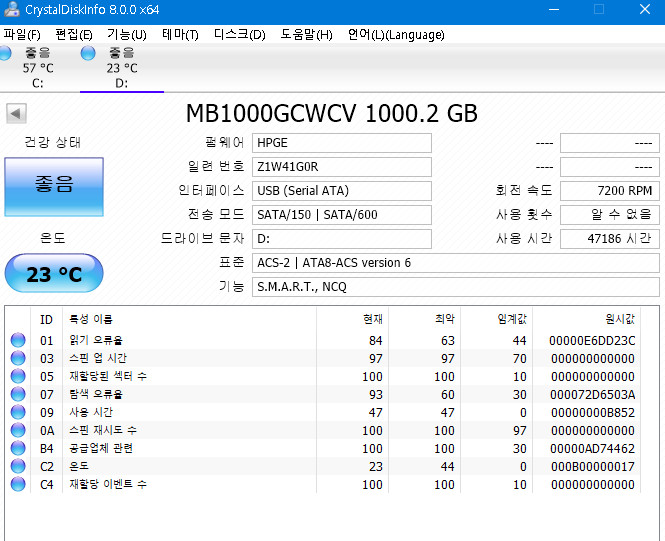Click the 특성 이름 column header

point(189,319)
